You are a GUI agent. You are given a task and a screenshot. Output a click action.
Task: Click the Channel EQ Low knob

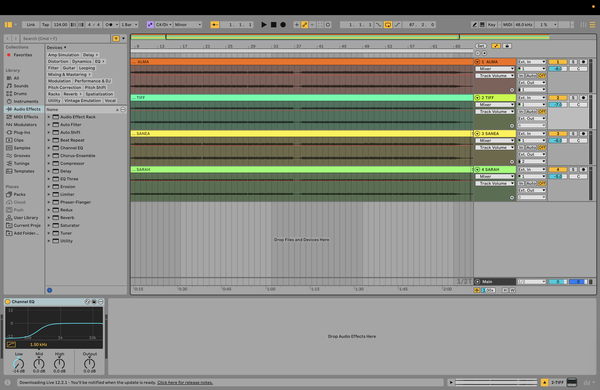(18, 364)
